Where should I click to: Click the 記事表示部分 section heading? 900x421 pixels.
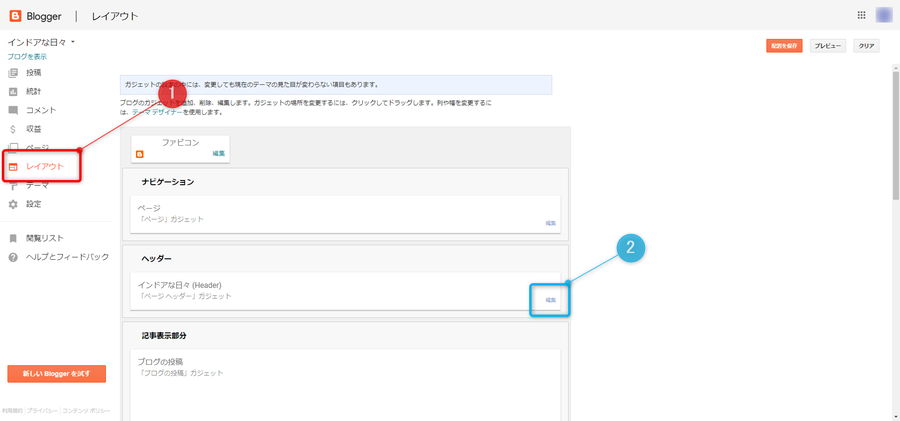(x=164, y=336)
